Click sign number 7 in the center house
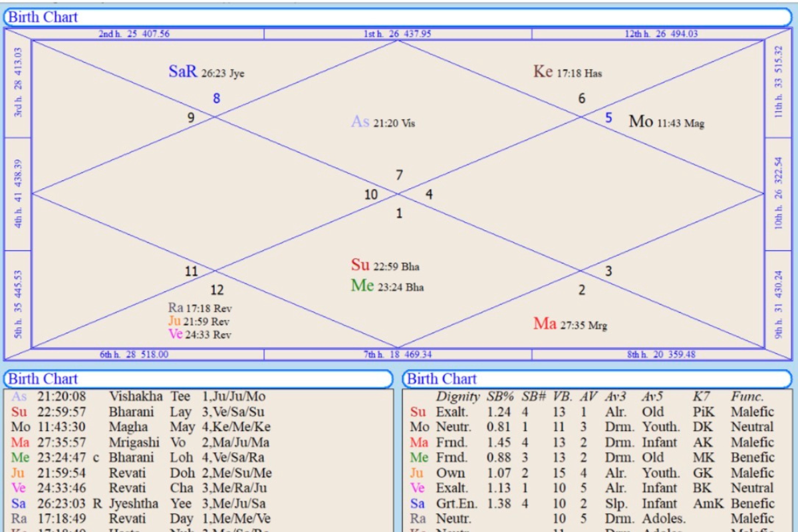This screenshot has height=532, width=798. click(399, 176)
